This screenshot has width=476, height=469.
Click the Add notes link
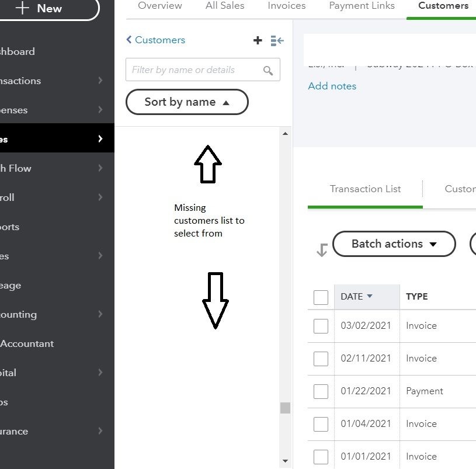[332, 86]
